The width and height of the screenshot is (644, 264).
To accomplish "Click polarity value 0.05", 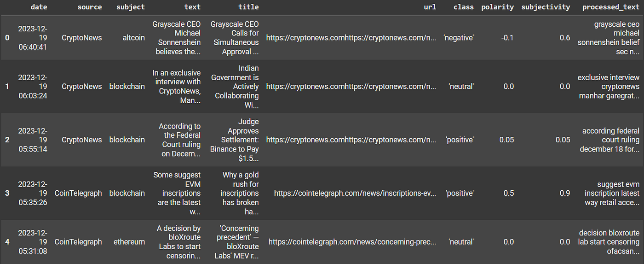I will tap(506, 140).
